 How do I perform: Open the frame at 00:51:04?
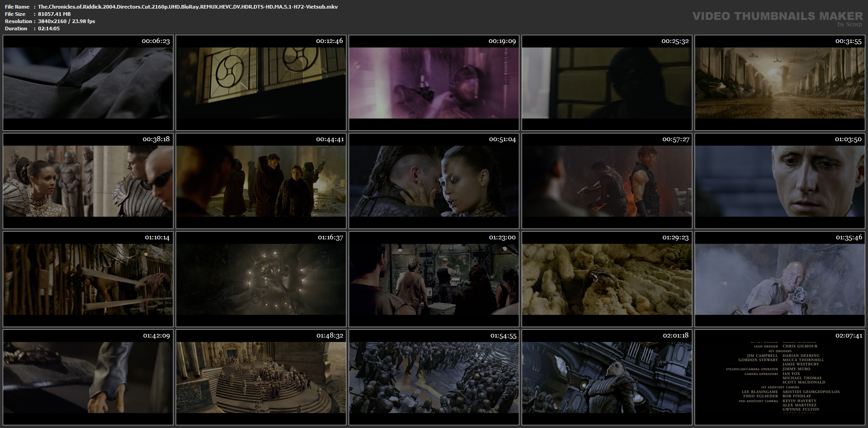(434, 181)
